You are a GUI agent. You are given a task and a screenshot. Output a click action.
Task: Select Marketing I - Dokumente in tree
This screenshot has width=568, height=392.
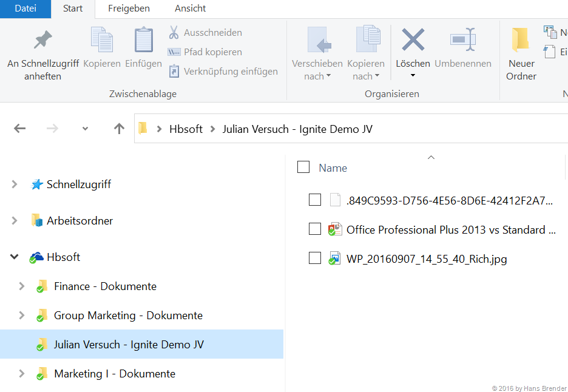[x=114, y=374]
